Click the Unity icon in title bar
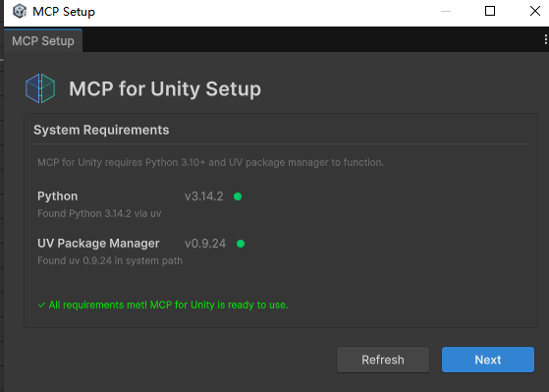The width and height of the screenshot is (549, 392). 20,11
